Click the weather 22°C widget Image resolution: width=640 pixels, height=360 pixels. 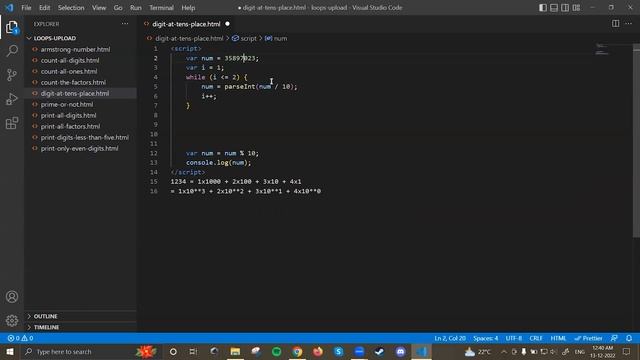pyautogui.click(x=478, y=351)
